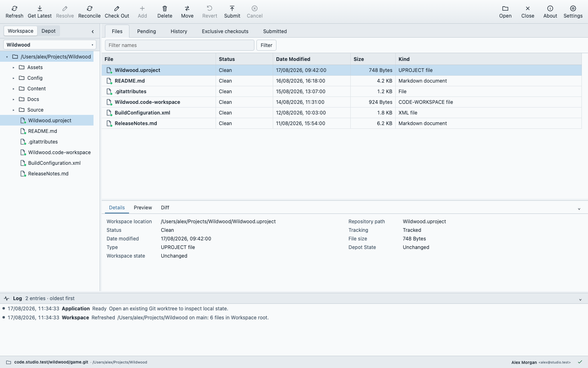Click the Cancel toolbar icon
Screen dimensions: 588x368
pyautogui.click(x=254, y=8)
